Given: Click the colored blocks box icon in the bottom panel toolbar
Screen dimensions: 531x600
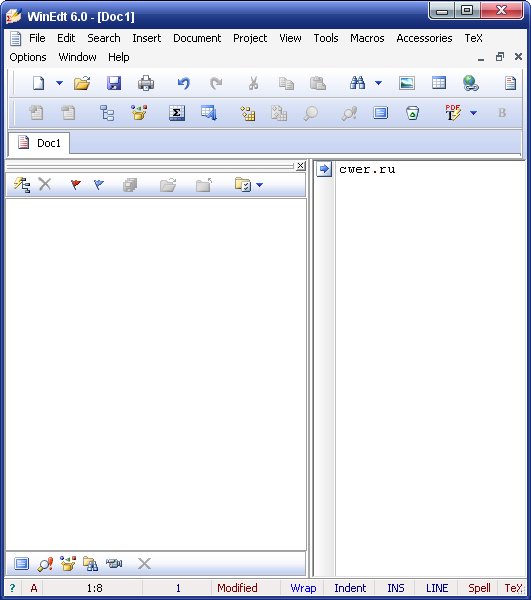Looking at the screenshot, I should click(68, 563).
